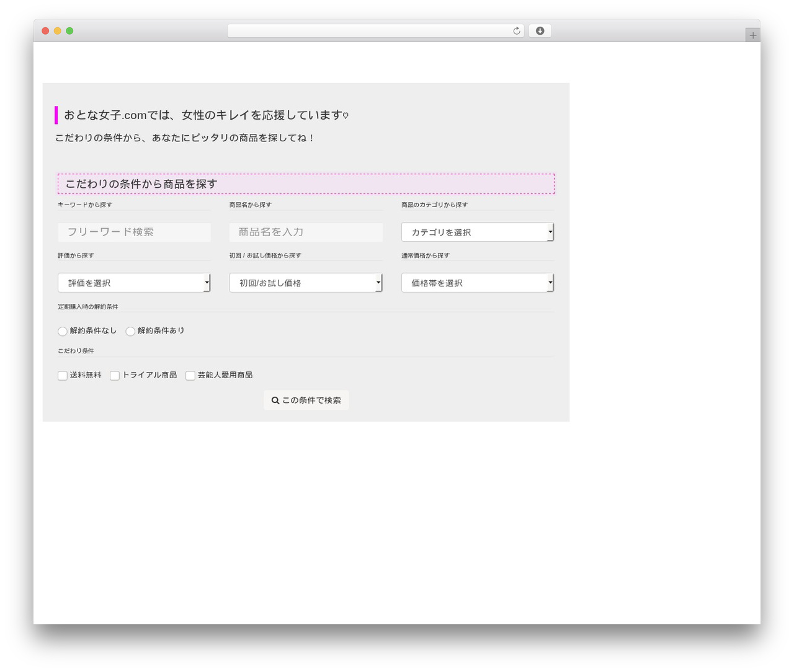Click into the 商品名を入力 field
This screenshot has width=794, height=672.
pyautogui.click(x=306, y=232)
